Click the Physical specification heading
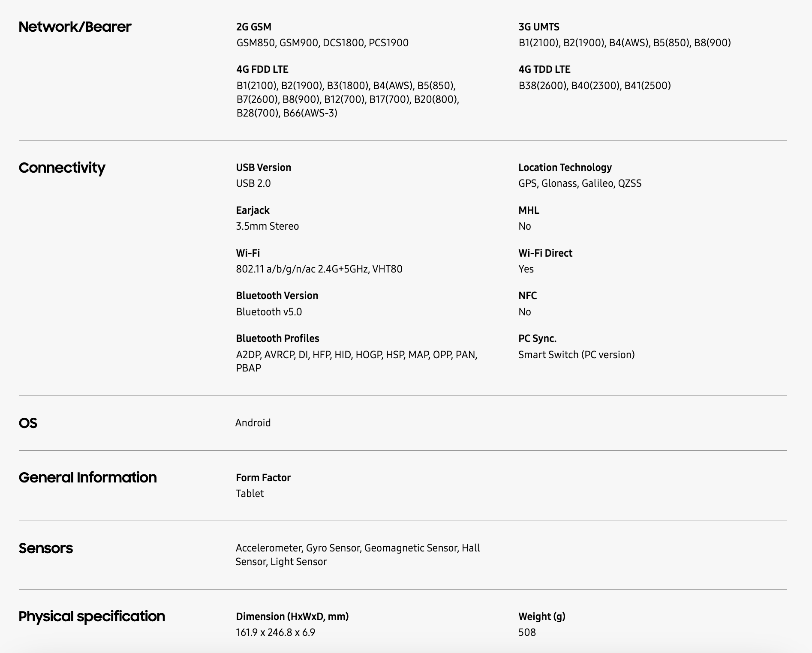The height and width of the screenshot is (653, 812). click(x=92, y=616)
